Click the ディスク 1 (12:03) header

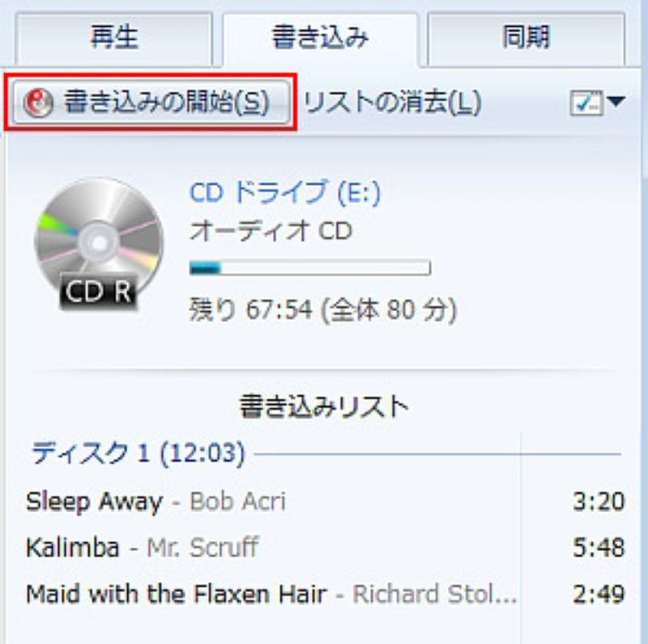[139, 453]
